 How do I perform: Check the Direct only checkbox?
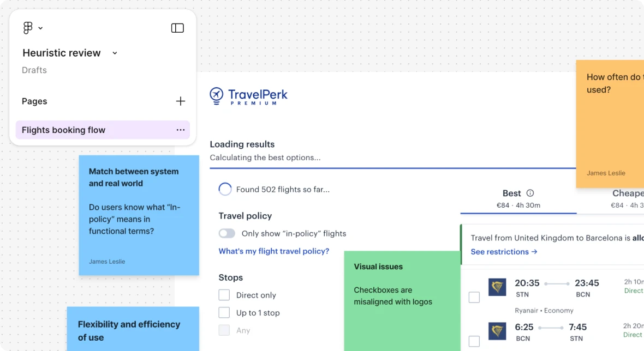click(x=224, y=295)
